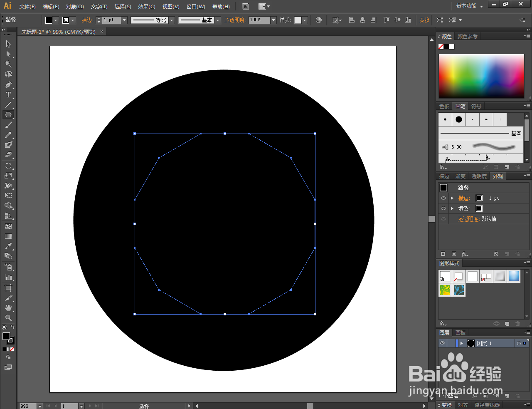
Task: Switch to the 色板 tab
Action: tap(444, 107)
